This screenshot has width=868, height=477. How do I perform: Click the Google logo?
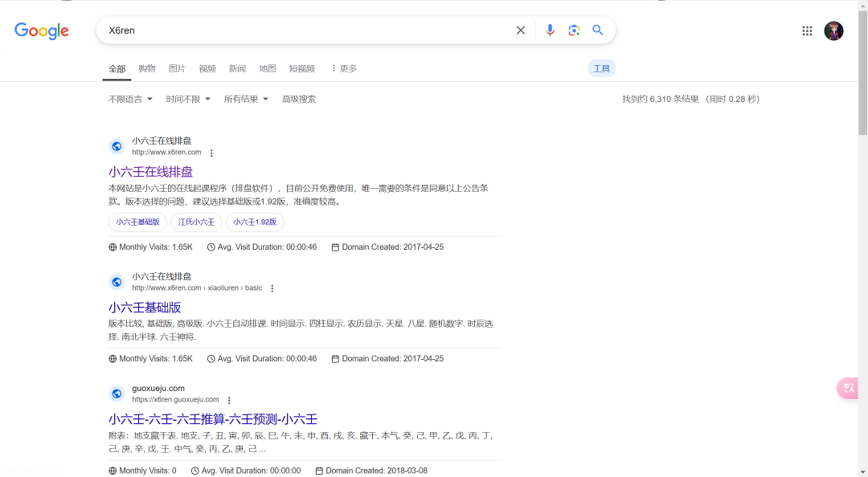(x=42, y=31)
